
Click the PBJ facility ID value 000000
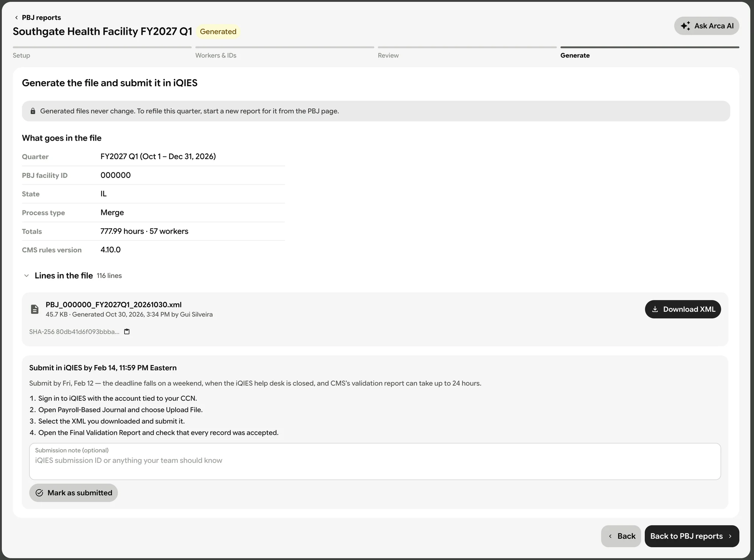tap(115, 175)
